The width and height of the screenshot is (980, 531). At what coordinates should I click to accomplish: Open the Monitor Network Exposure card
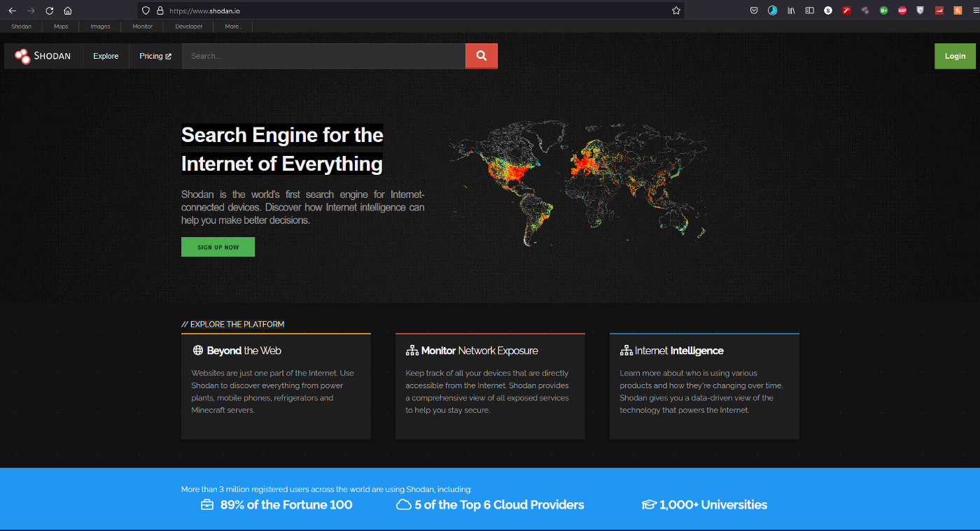(490, 386)
